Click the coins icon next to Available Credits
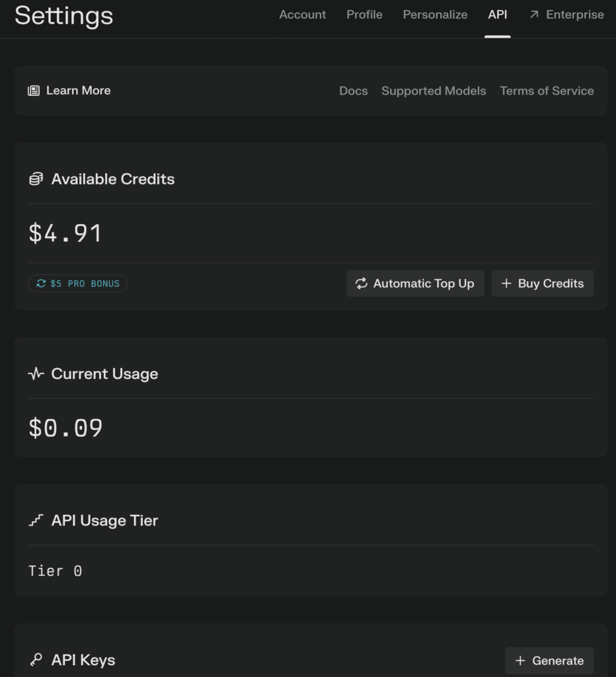The width and height of the screenshot is (616, 677). 36,179
